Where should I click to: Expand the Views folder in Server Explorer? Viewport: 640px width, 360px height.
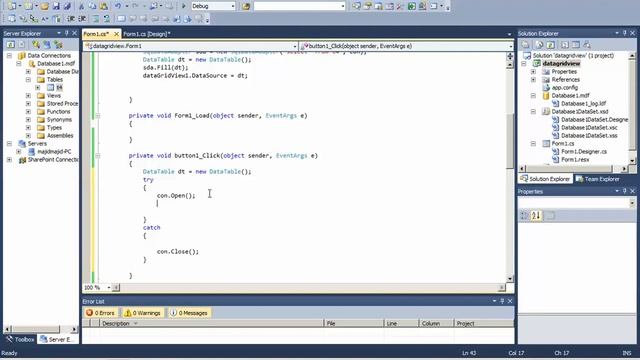click(28, 96)
